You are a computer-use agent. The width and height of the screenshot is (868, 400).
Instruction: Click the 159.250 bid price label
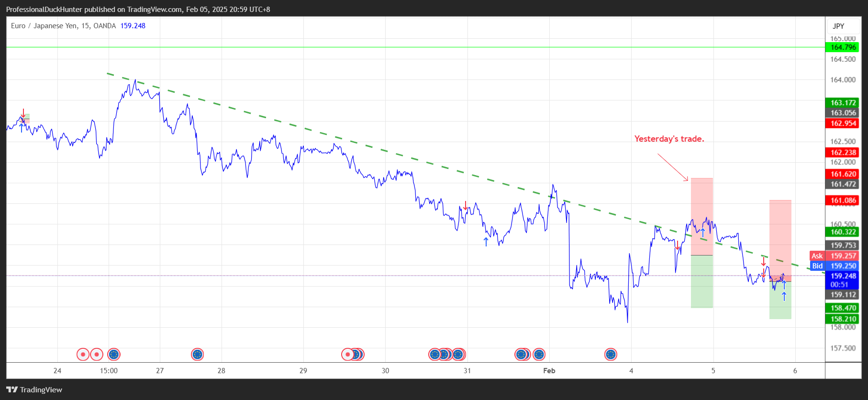(x=843, y=266)
